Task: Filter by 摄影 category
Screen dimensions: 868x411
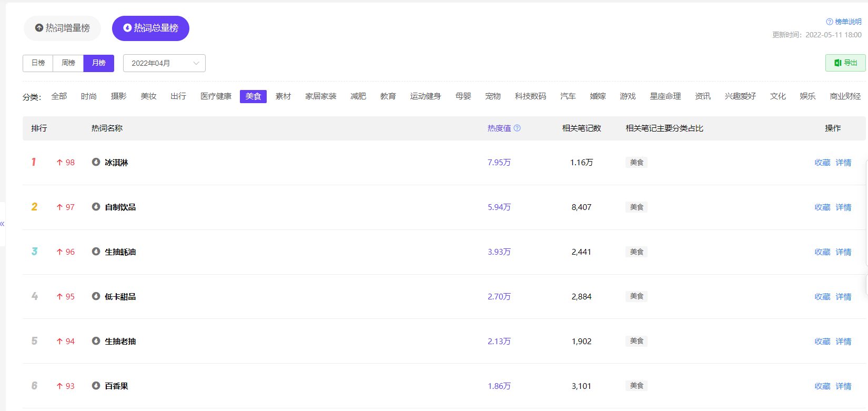Action: click(119, 96)
